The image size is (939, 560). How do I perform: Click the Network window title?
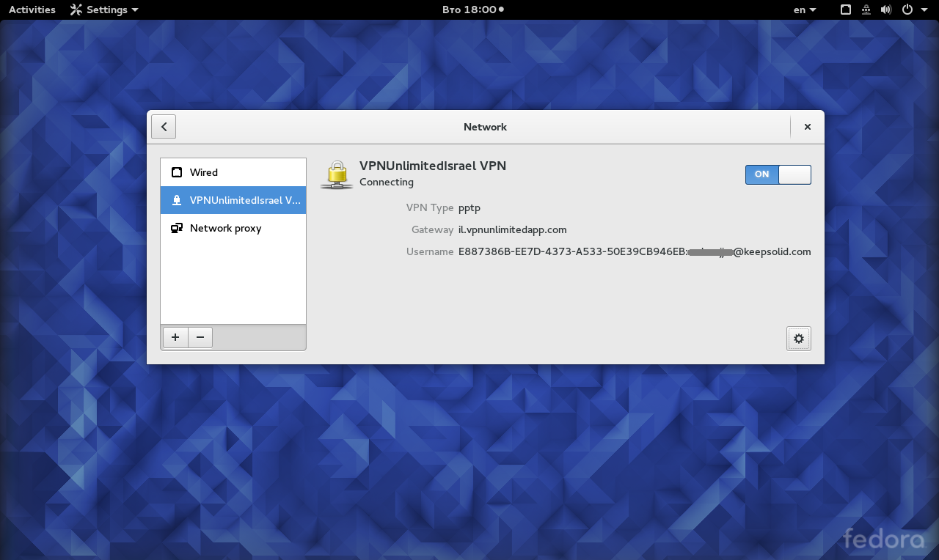click(485, 127)
